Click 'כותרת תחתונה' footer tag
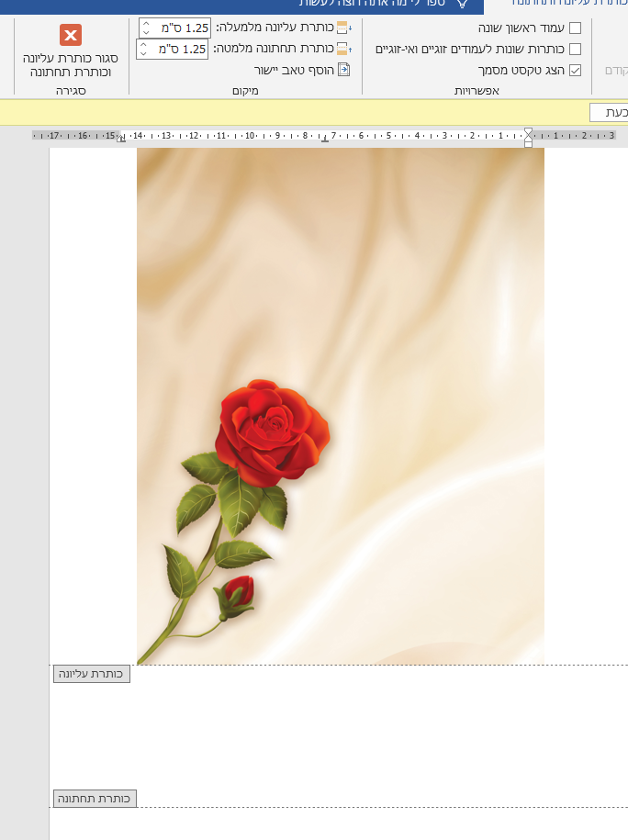This screenshot has height=840, width=628. click(95, 798)
